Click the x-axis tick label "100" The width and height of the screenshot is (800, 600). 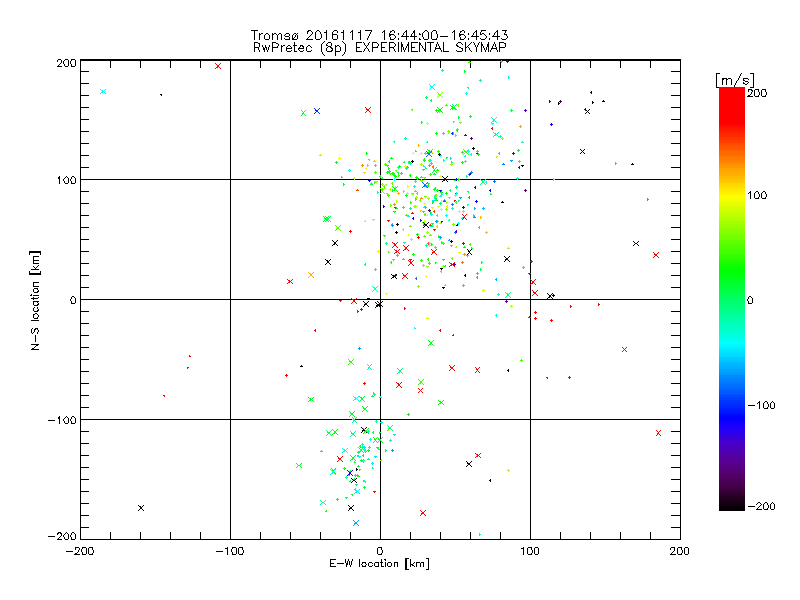pos(530,551)
